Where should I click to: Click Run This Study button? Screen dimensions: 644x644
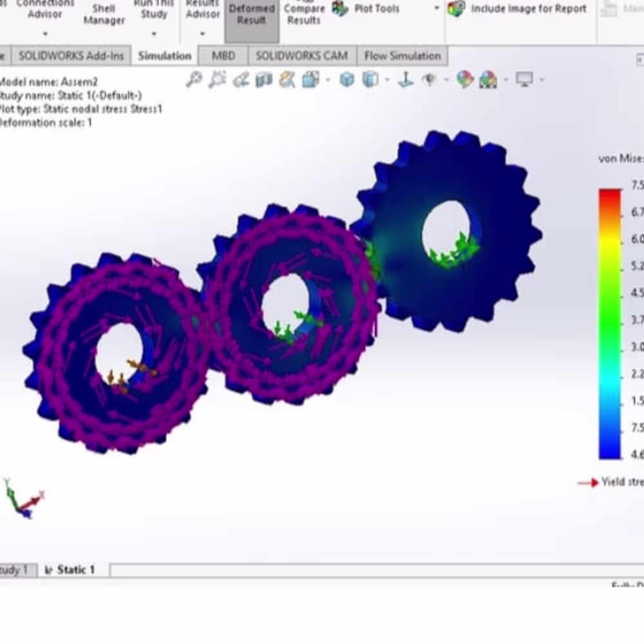tap(154, 11)
